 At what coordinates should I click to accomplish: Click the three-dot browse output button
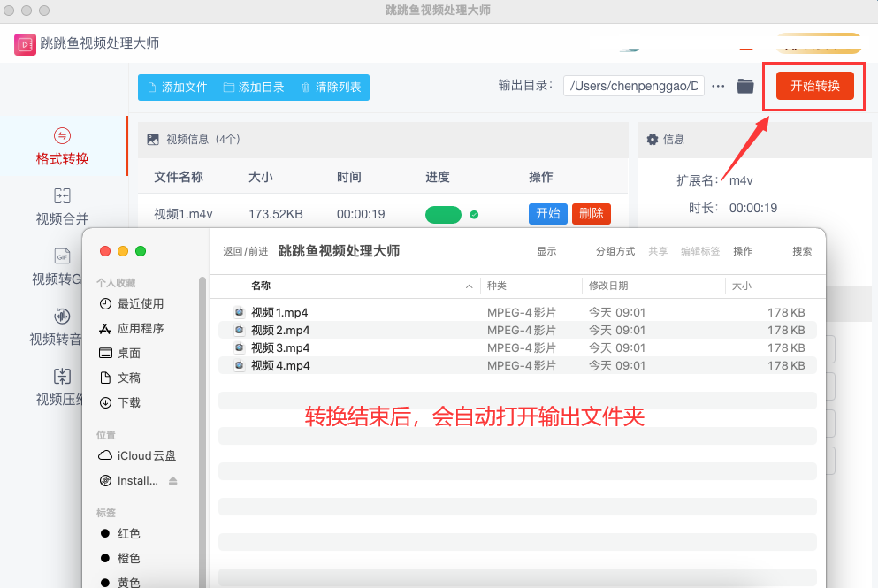[x=718, y=87]
